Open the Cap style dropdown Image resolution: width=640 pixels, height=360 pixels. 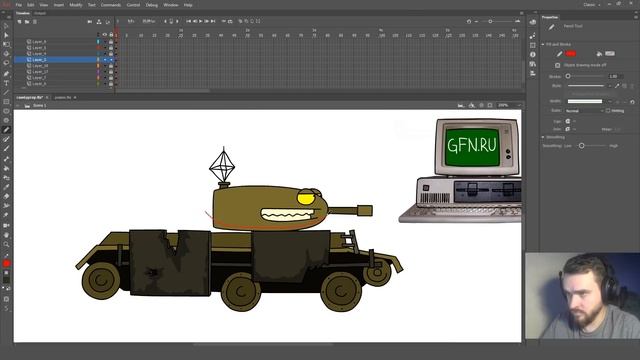point(570,121)
